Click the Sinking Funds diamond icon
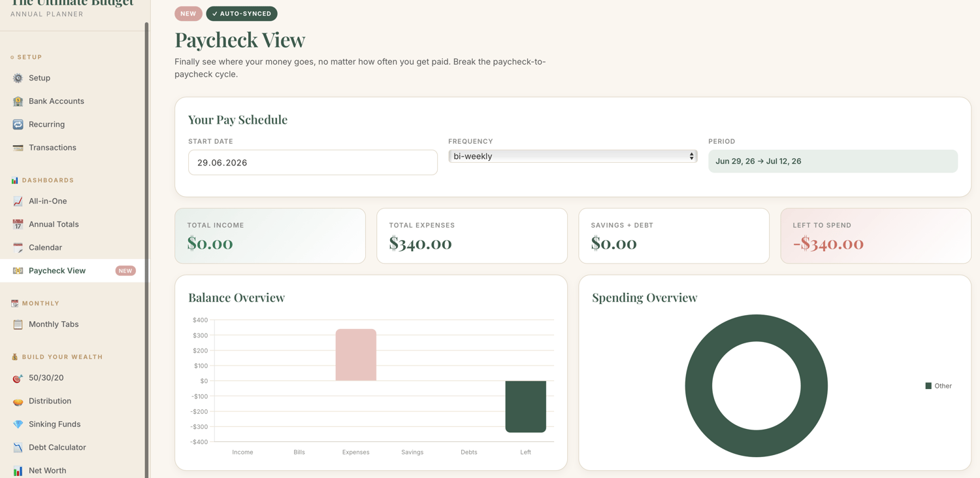The image size is (980, 478). tap(18, 424)
